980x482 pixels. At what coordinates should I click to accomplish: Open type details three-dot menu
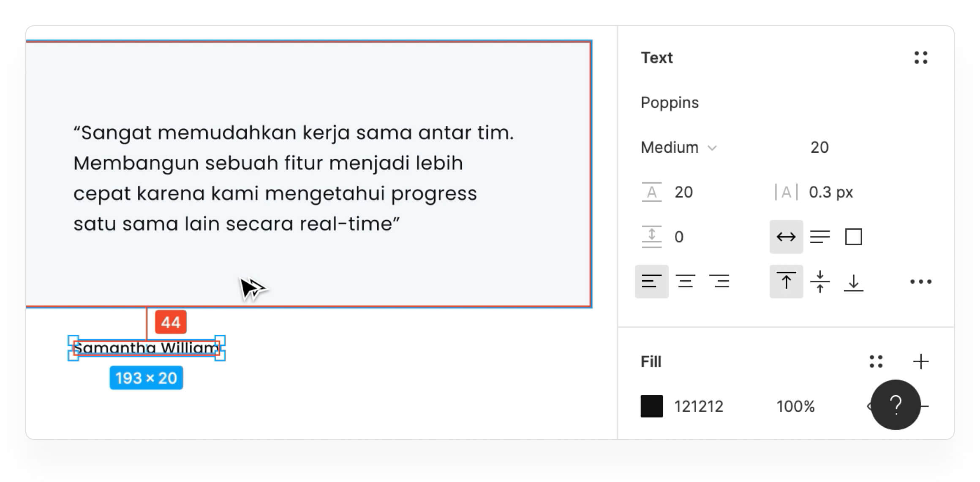pyautogui.click(x=920, y=282)
